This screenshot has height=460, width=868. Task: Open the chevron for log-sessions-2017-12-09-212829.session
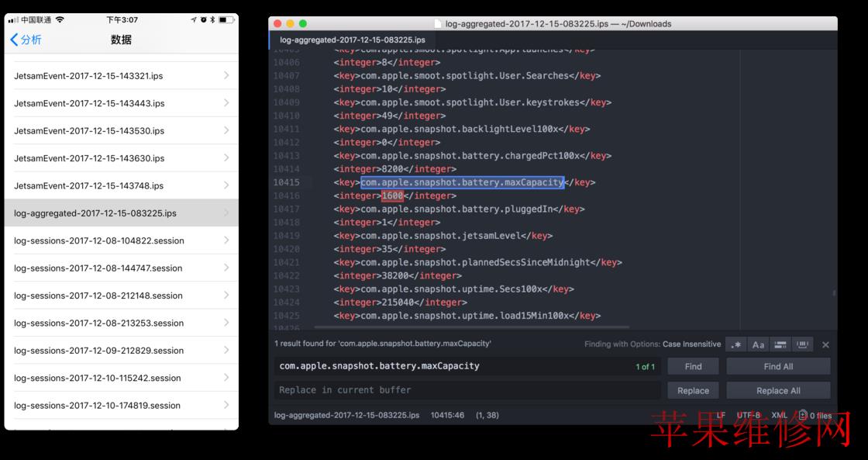pos(226,350)
